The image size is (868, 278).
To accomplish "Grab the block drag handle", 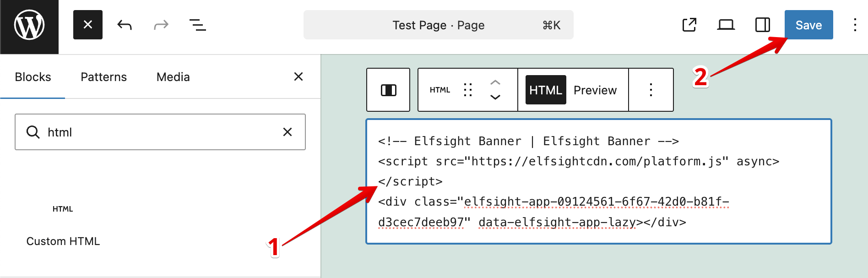I will tap(468, 90).
